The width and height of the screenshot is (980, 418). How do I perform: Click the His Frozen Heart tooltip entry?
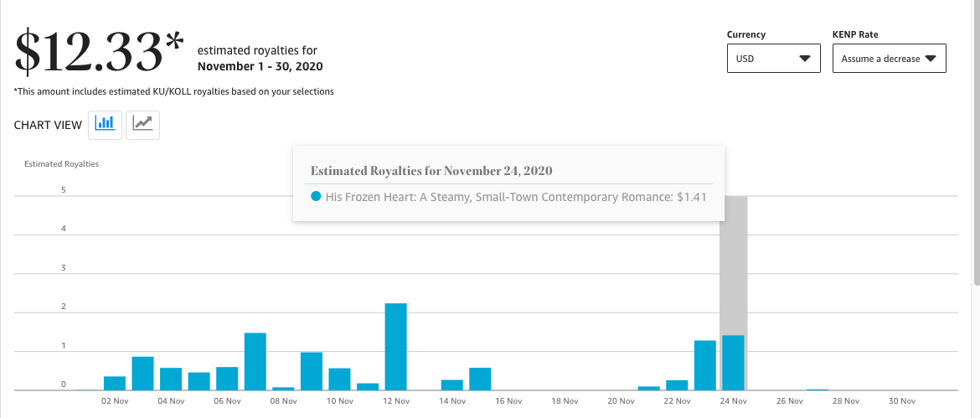(x=508, y=197)
